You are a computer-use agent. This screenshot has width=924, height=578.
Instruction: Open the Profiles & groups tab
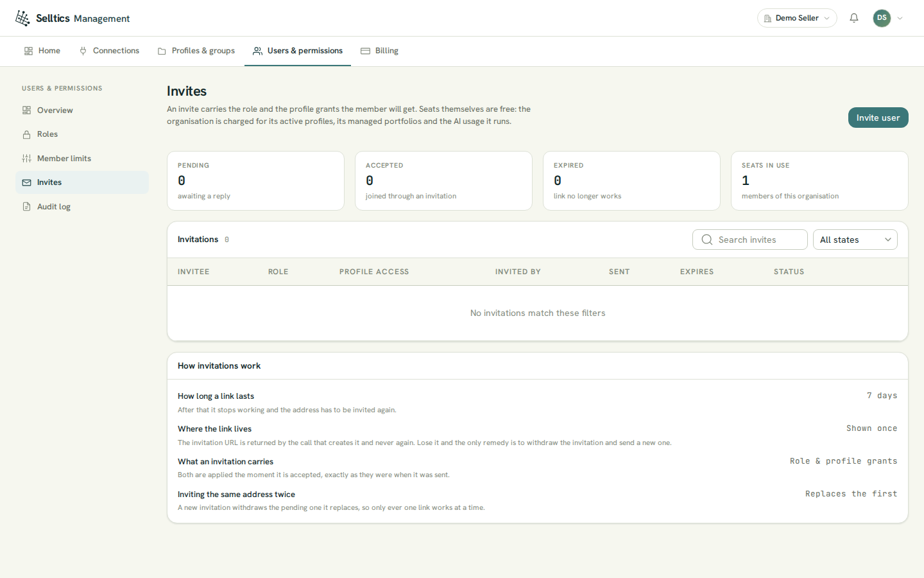[196, 51]
